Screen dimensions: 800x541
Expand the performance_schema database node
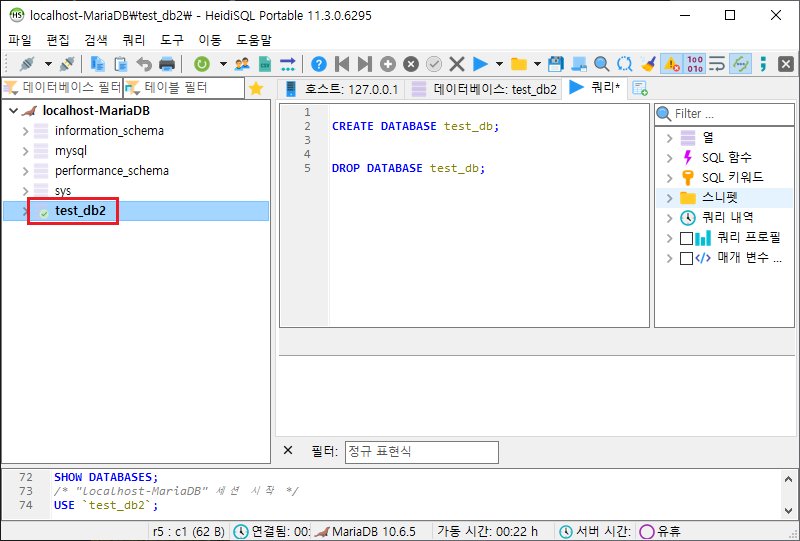click(26, 171)
